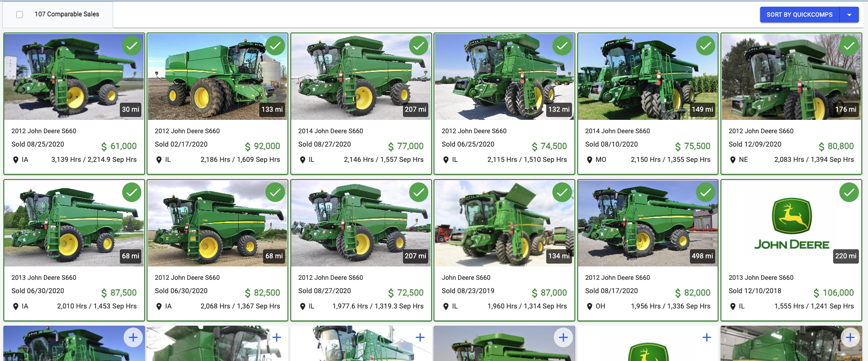The image size is (868, 361).
Task: Click location pin on the $80,800 NE listing
Action: click(733, 160)
